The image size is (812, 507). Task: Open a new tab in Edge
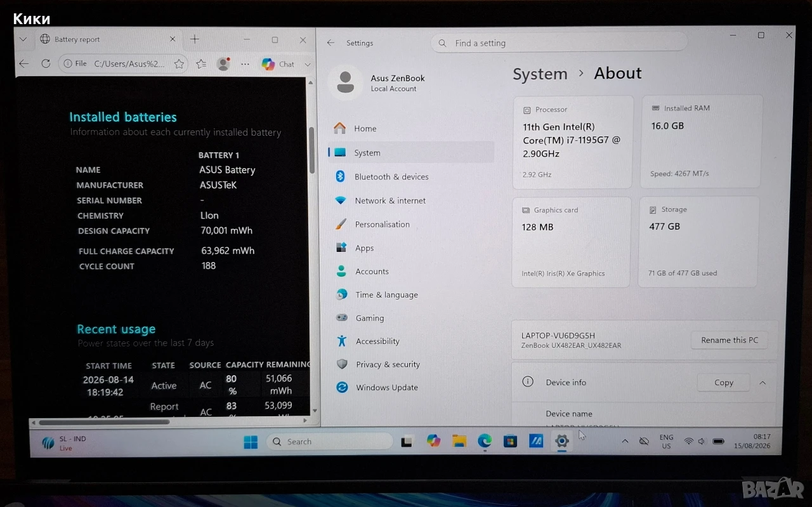coord(195,39)
